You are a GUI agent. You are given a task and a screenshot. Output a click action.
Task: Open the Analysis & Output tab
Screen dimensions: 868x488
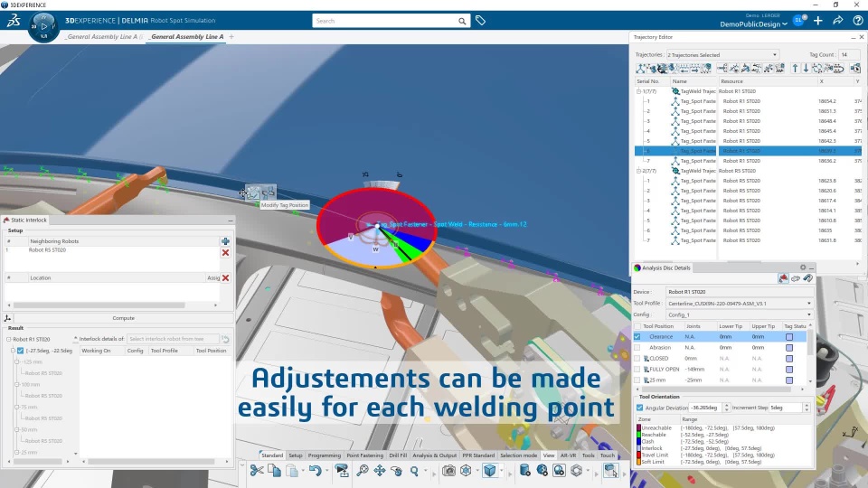[x=435, y=455]
